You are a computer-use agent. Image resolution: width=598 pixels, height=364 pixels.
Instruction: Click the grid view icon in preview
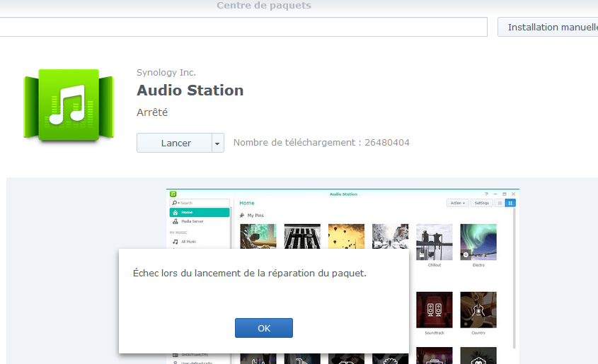(x=510, y=203)
